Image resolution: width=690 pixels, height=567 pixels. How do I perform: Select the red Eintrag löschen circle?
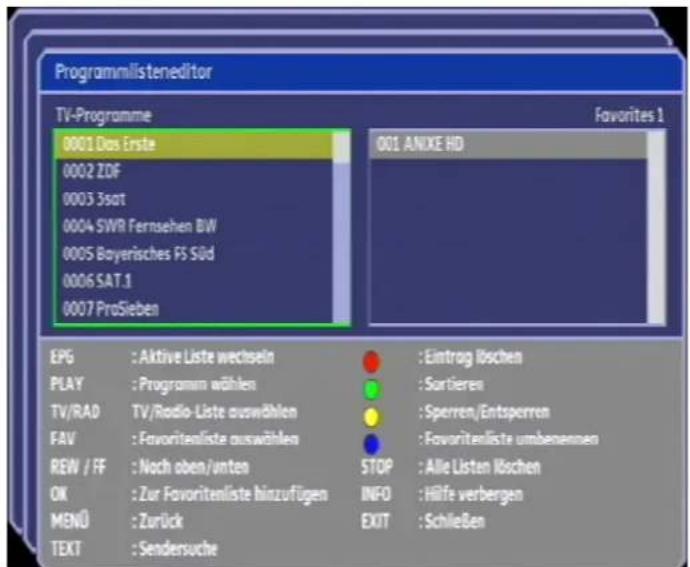pos(371,361)
